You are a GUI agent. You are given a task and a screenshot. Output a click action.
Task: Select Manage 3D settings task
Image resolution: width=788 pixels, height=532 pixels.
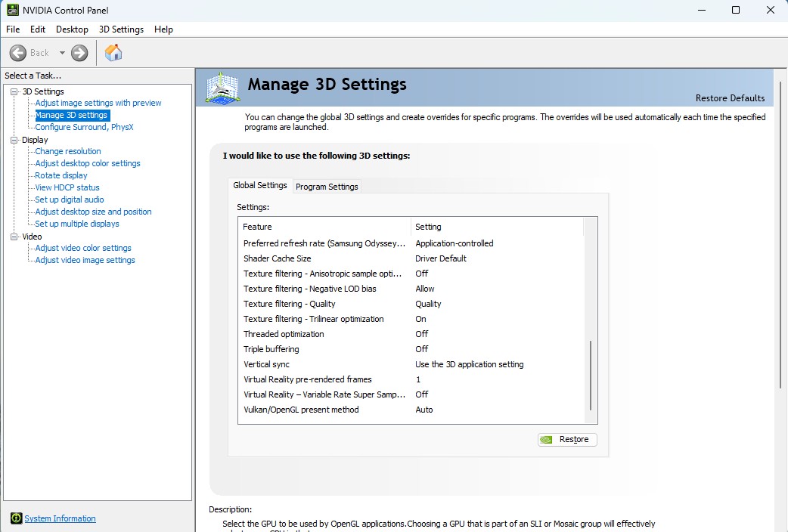(x=71, y=115)
